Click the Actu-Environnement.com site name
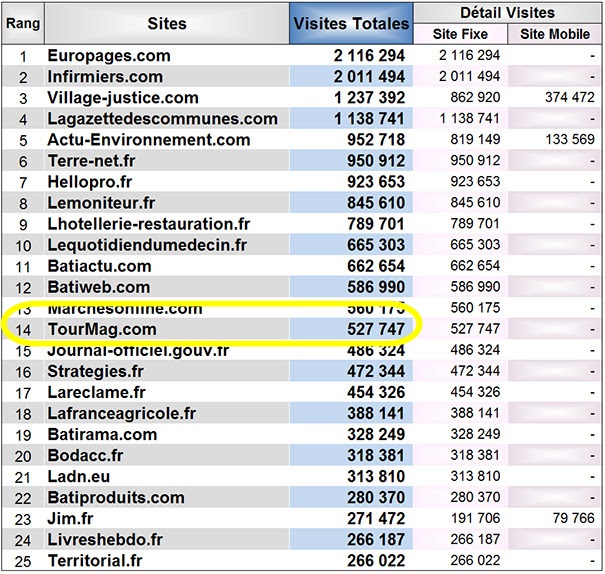The image size is (605, 574). [149, 140]
